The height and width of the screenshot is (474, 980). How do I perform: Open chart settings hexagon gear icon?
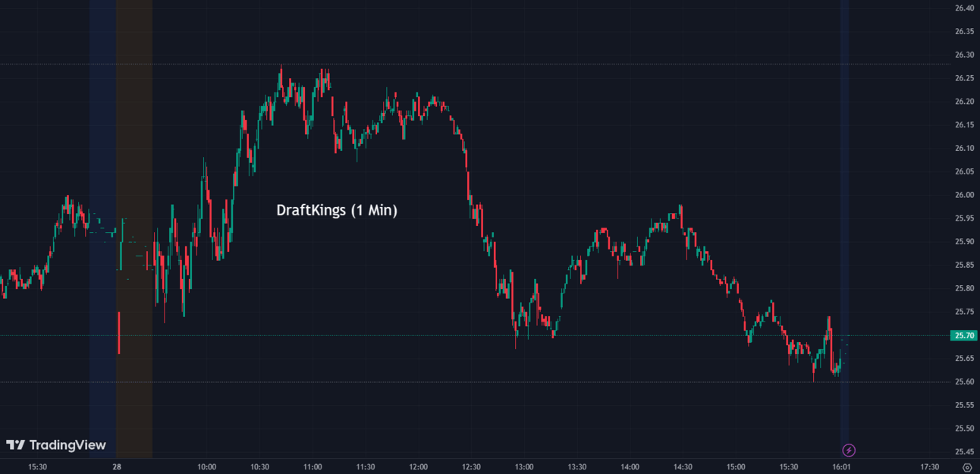(966, 467)
